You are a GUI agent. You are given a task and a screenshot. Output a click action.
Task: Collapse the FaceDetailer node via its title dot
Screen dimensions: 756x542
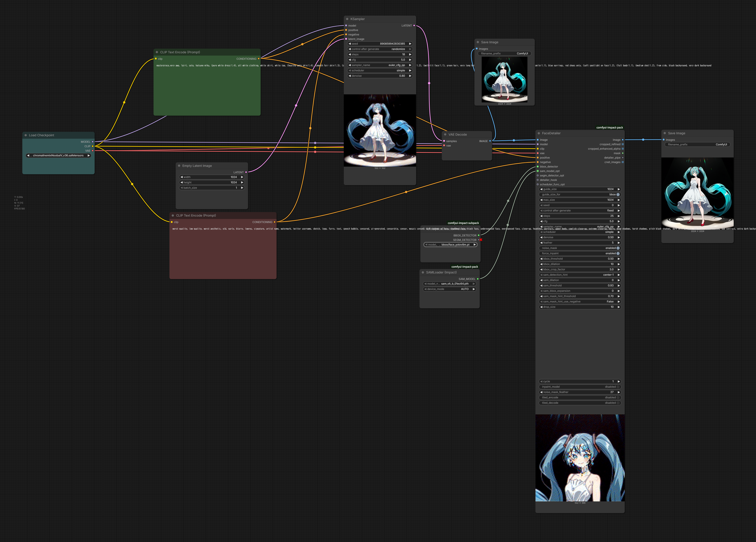click(x=539, y=133)
